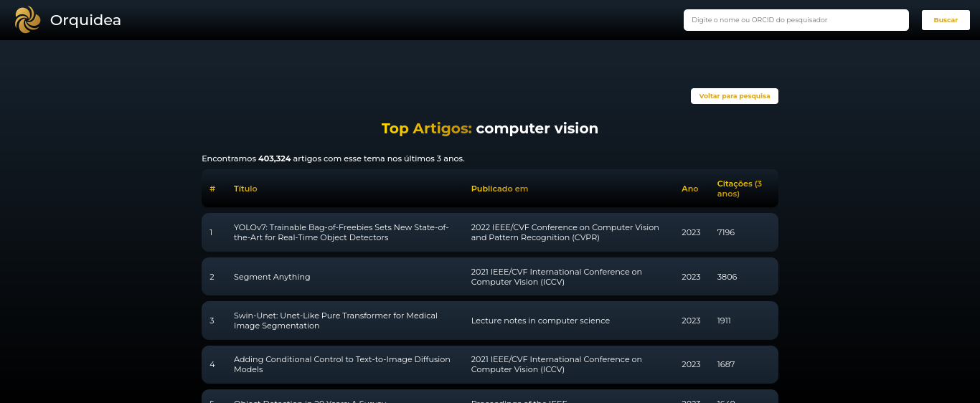Select the rank number 4 cell
The image size is (980, 403).
(x=212, y=364)
